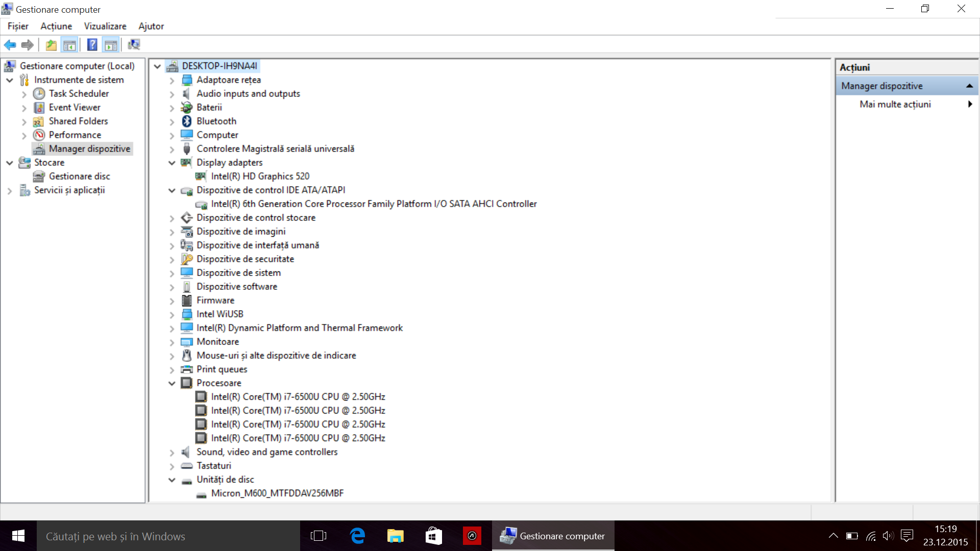
Task: Collapse the Manager dispozitive actions section
Action: (969, 86)
